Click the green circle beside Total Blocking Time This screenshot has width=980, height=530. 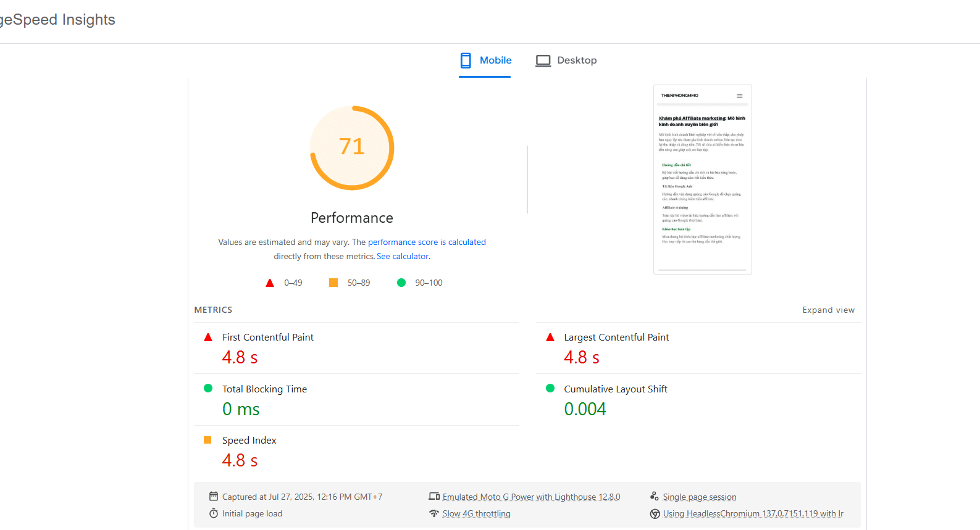[208, 389]
